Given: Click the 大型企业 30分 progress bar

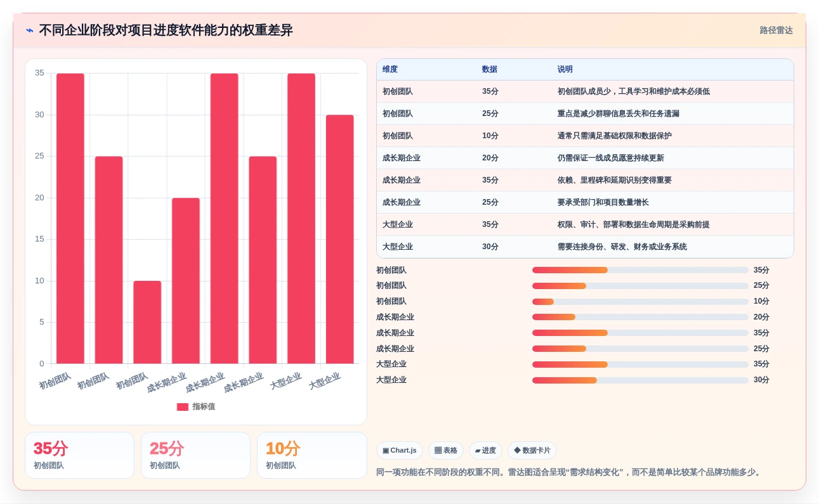Looking at the screenshot, I should point(640,380).
